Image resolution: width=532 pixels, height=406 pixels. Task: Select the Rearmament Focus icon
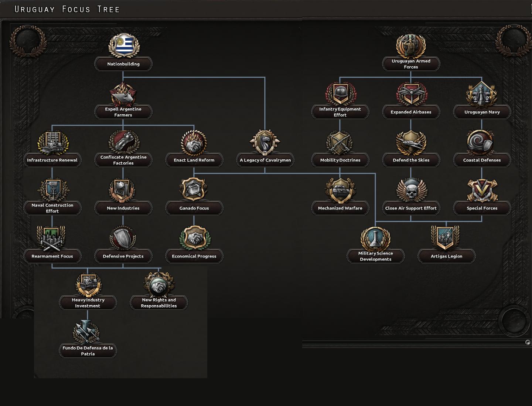click(x=51, y=238)
